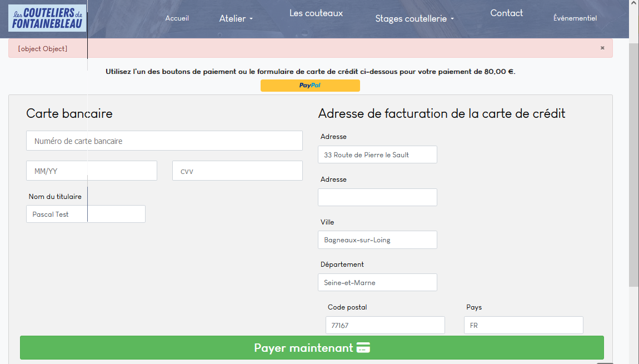Pay with the PayPal button
The width and height of the screenshot is (639, 364).
point(310,86)
